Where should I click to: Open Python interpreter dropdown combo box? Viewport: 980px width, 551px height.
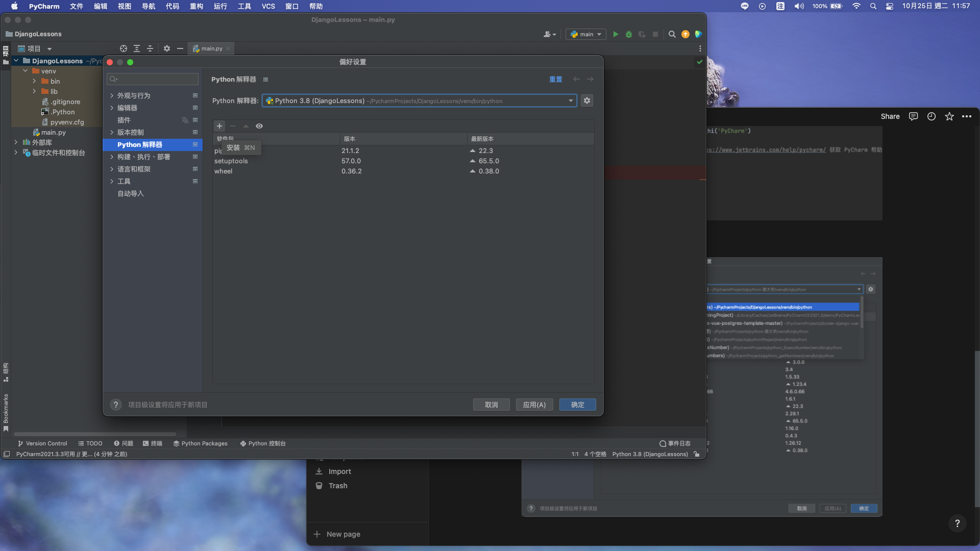(419, 101)
